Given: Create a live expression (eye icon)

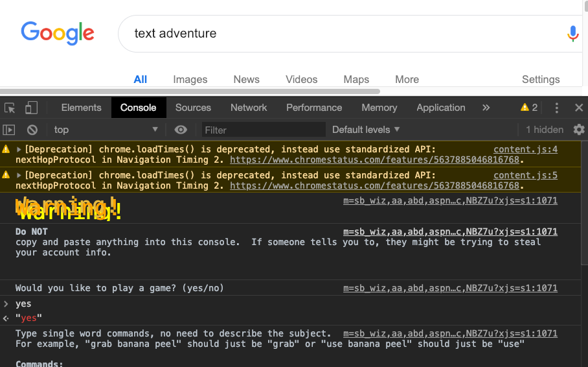Looking at the screenshot, I should click(181, 130).
